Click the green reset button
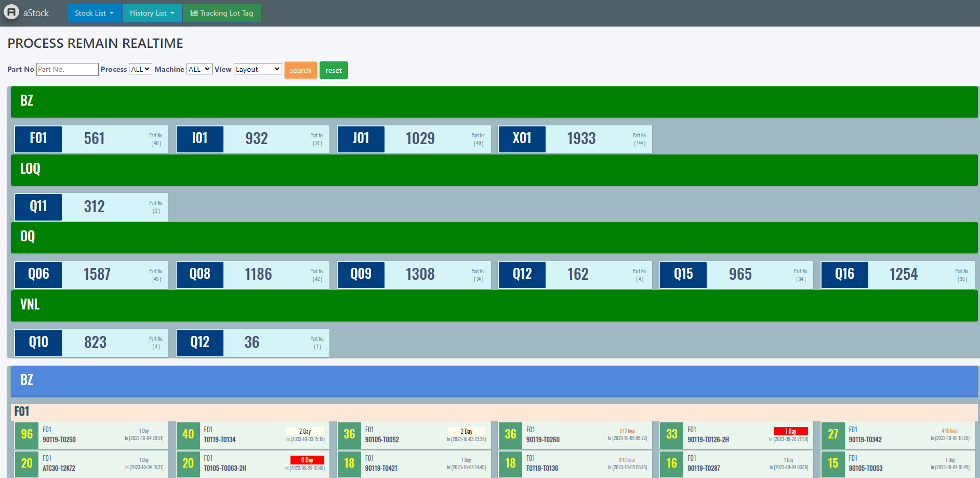The image size is (980, 478). click(334, 70)
